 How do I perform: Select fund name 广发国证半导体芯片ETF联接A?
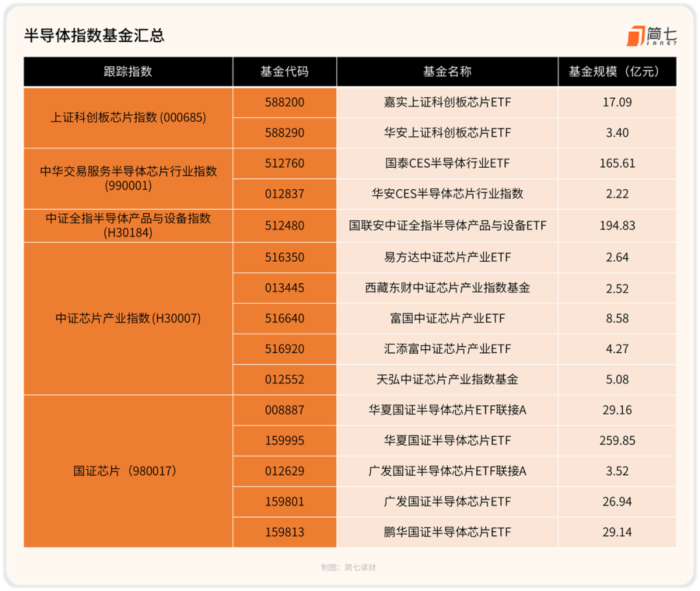point(447,471)
